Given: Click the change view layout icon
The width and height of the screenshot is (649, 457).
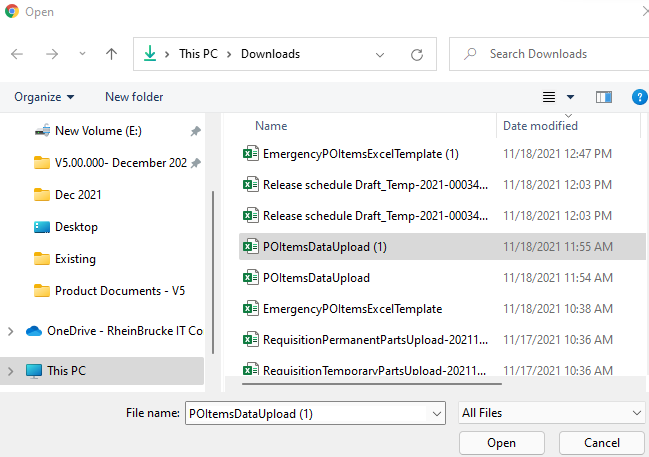Looking at the screenshot, I should click(x=548, y=97).
